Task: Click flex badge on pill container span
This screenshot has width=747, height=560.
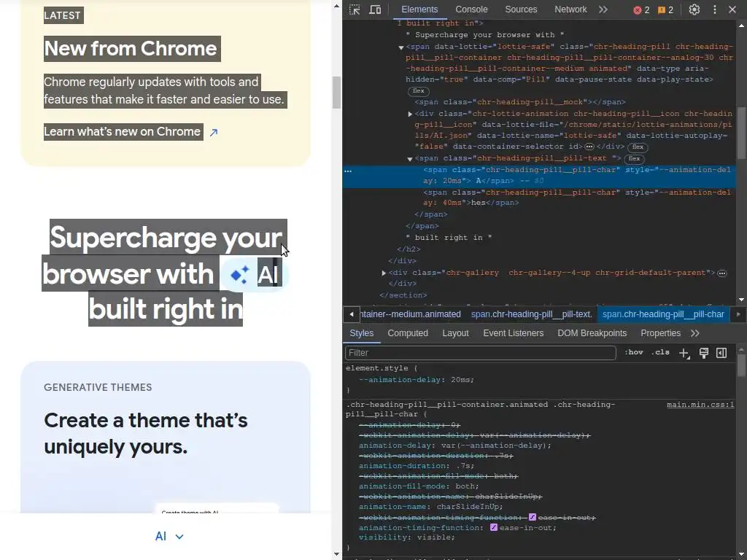Action: pos(418,91)
